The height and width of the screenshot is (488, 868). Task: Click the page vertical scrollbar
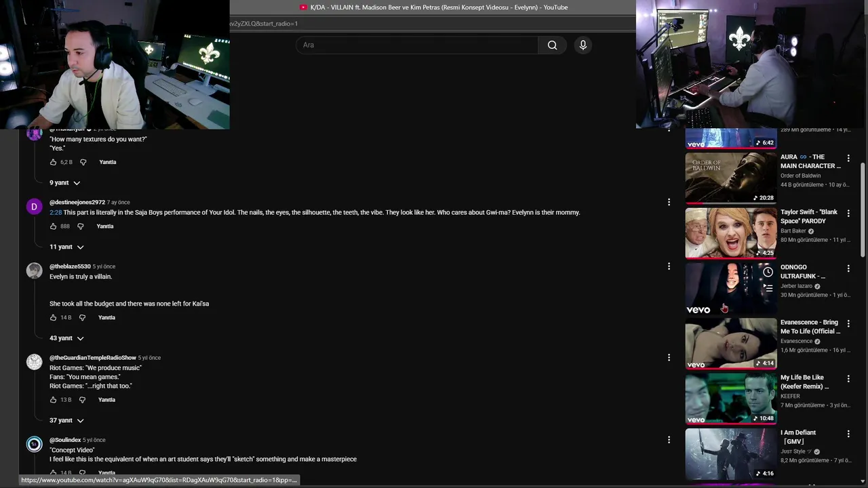point(863,210)
